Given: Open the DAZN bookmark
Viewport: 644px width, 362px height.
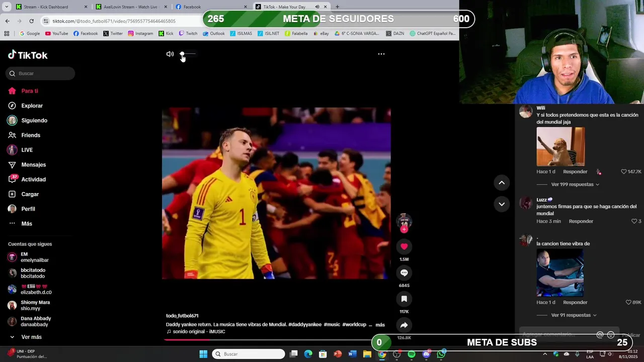Looking at the screenshot, I should pyautogui.click(x=395, y=34).
